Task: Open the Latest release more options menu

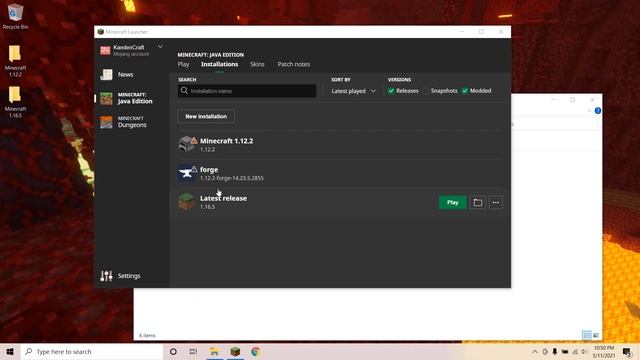Action: click(x=496, y=202)
